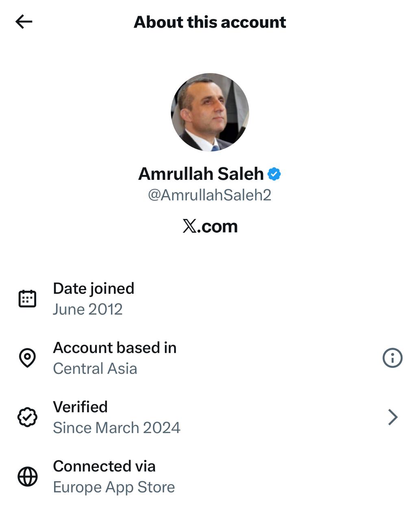Tap the back arrow

coord(24,22)
